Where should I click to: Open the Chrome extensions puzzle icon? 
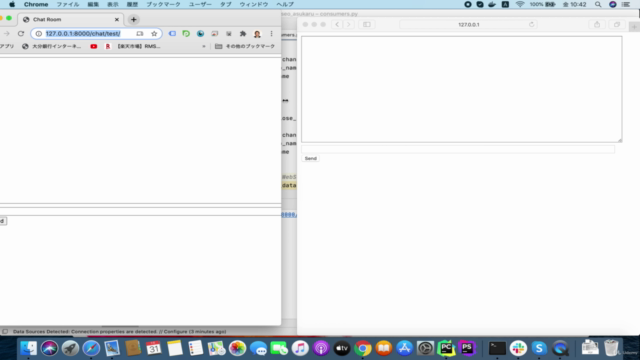coord(243,34)
